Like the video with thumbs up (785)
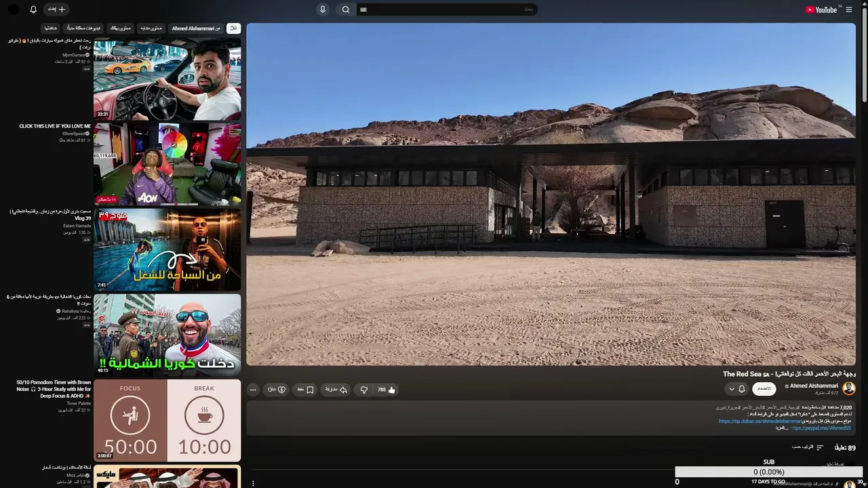 pos(387,390)
